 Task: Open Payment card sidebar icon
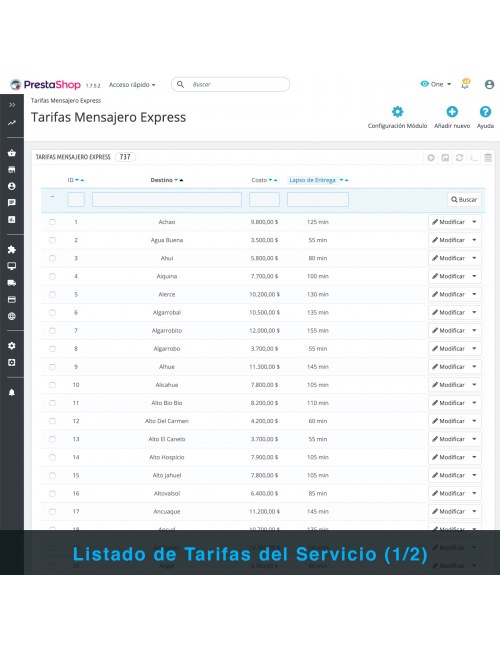pos(12,299)
